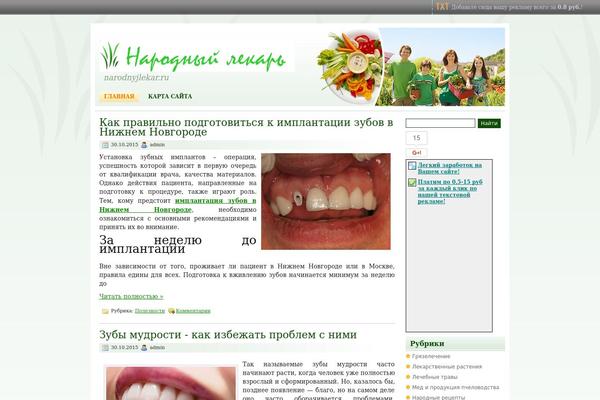The width and height of the screenshot is (600, 400).
Task: Open article Зубы мудрости - как избежать проблем
Action: (x=228, y=335)
